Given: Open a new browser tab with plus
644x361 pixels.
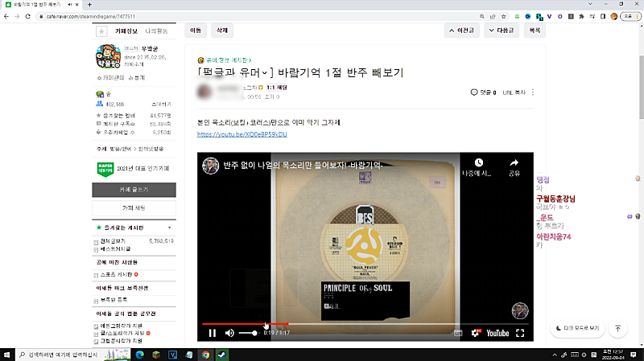Looking at the screenshot, I should click(89, 5).
